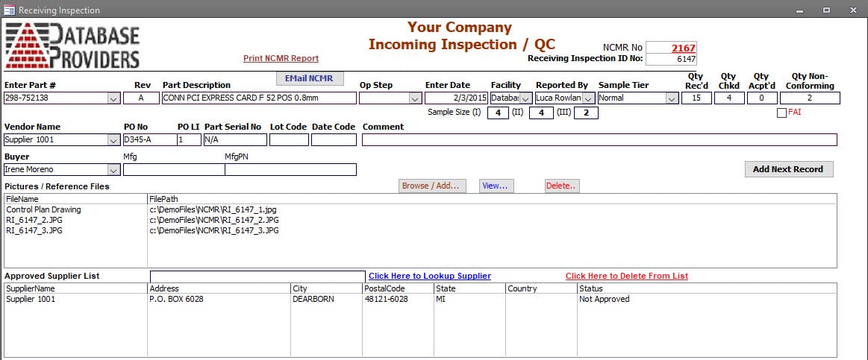Maximize the Receiving Inspection window
The width and height of the screenshot is (868, 360).
pyautogui.click(x=826, y=10)
